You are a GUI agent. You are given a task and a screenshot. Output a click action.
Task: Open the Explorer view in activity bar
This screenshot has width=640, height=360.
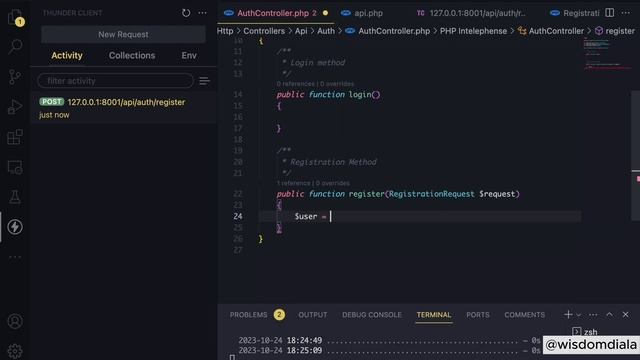tap(15, 17)
